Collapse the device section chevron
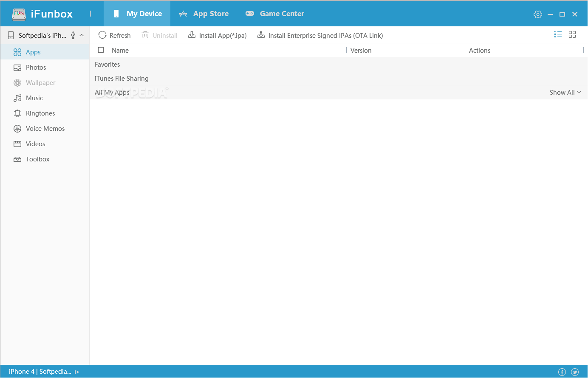The image size is (588, 378). pyautogui.click(x=82, y=35)
